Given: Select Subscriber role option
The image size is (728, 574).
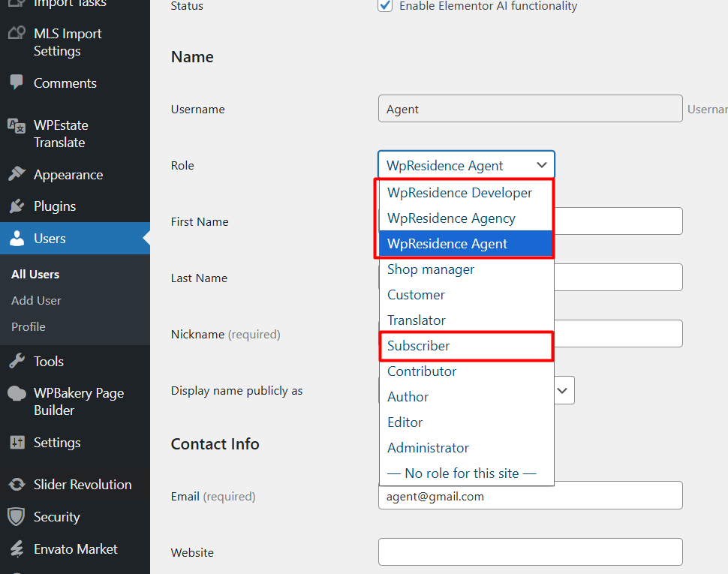Looking at the screenshot, I should (466, 346).
